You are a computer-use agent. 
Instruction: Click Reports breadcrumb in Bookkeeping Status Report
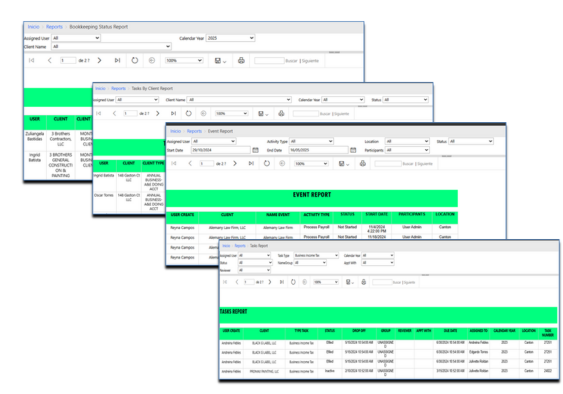pos(54,27)
